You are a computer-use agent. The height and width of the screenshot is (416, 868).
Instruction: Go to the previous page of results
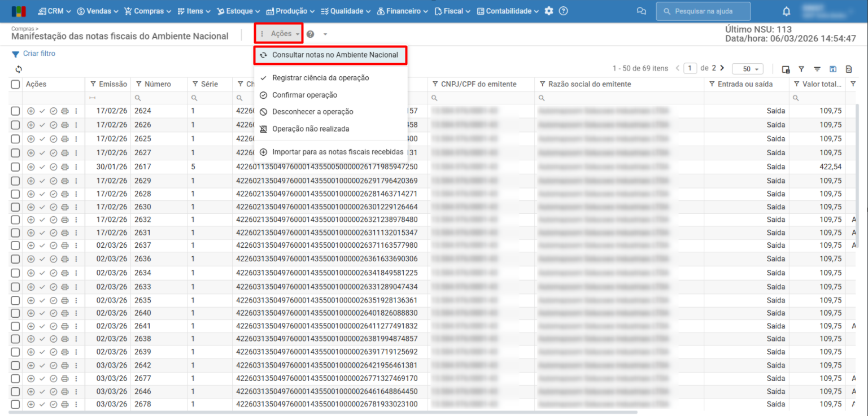(x=678, y=68)
